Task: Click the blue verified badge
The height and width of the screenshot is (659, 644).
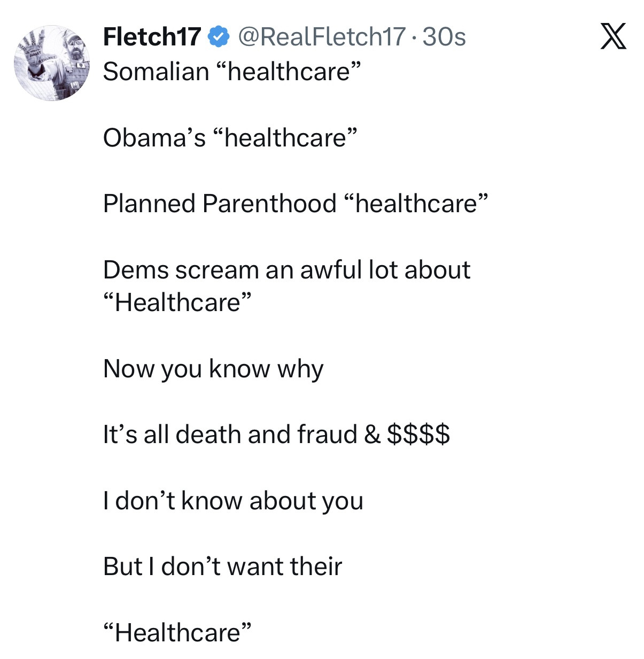Action: pos(219,37)
